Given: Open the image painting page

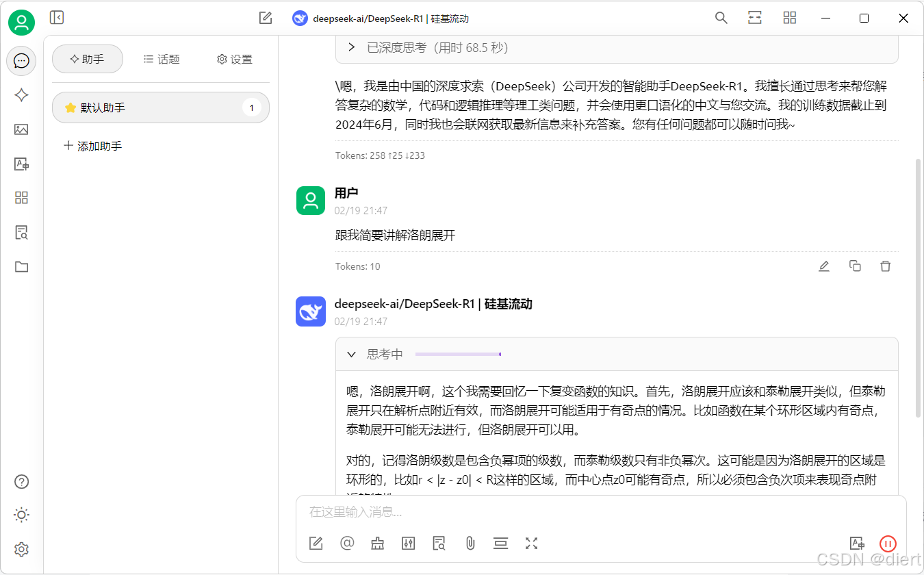Looking at the screenshot, I should [21, 129].
